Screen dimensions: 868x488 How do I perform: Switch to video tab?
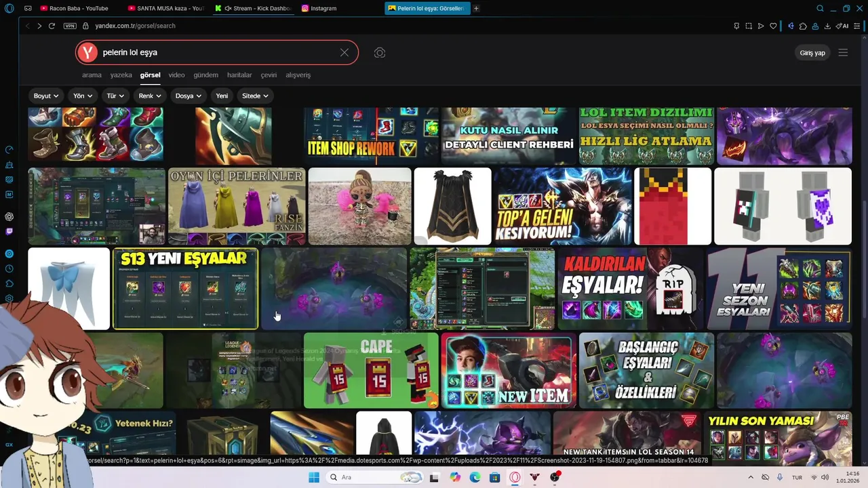(176, 75)
